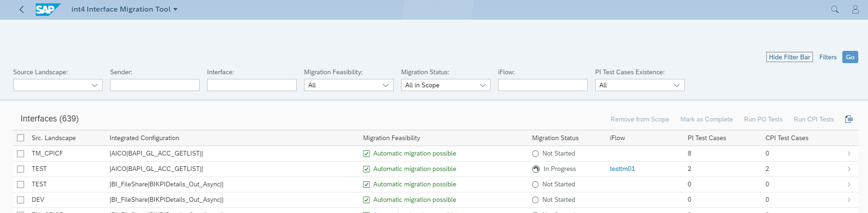Open the Migration Status dropdown
Viewport: 868px width, 213px height.
[482, 85]
